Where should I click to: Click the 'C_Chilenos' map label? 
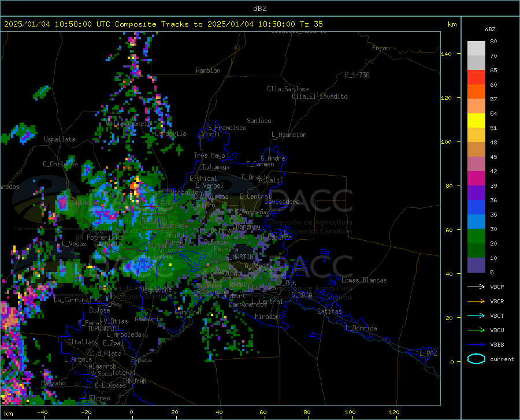coord(60,163)
